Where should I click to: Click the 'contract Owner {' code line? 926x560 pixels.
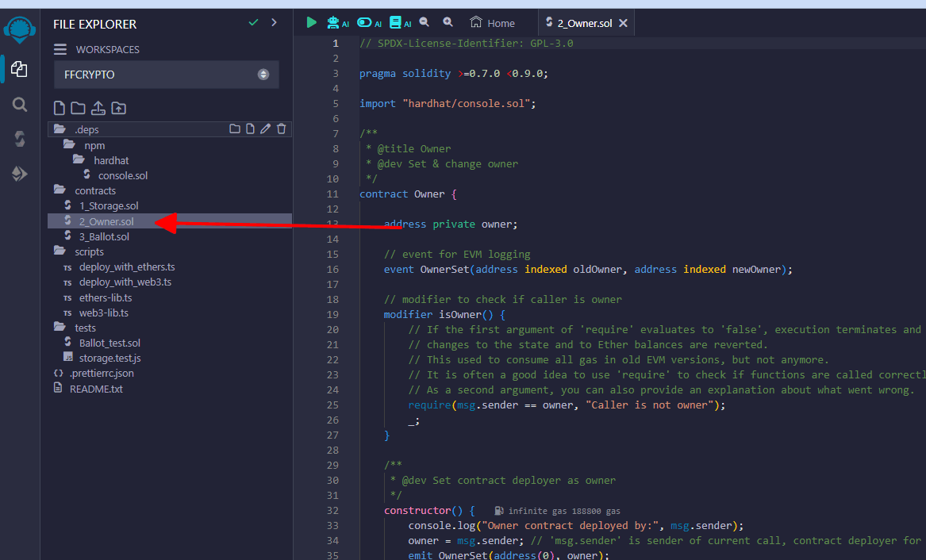click(408, 194)
